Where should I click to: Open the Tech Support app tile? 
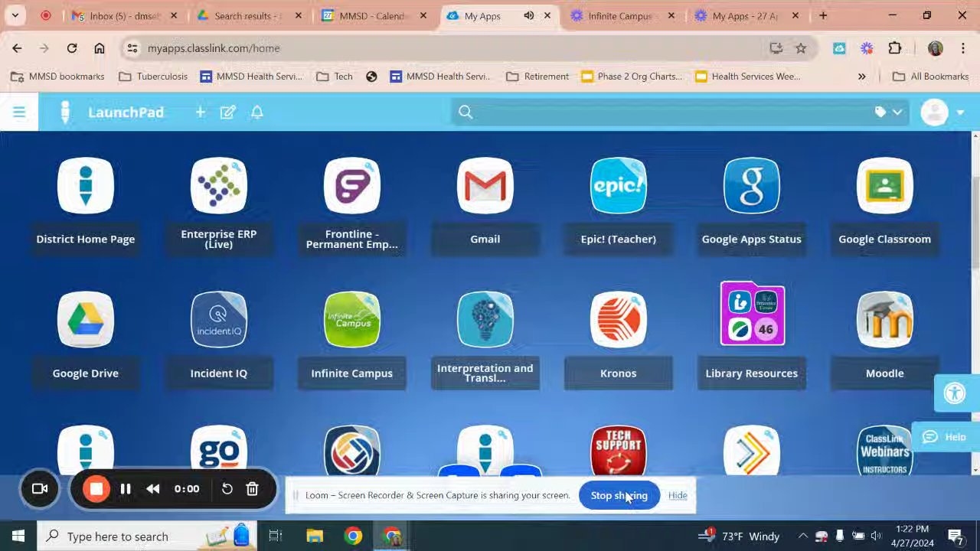click(619, 451)
